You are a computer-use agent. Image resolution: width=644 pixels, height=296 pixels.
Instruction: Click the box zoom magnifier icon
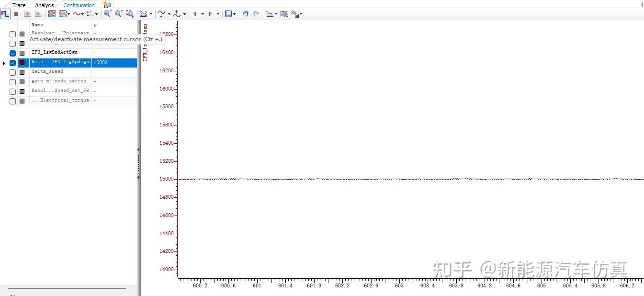[129, 13]
